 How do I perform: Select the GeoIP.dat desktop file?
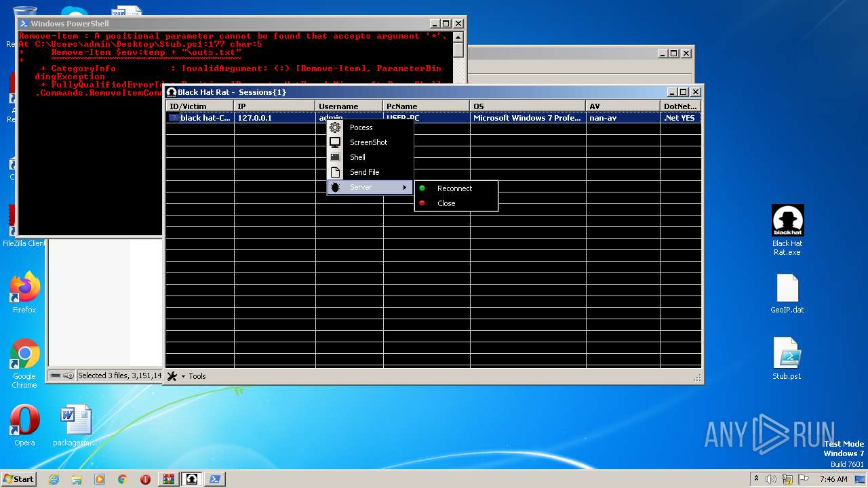(787, 293)
